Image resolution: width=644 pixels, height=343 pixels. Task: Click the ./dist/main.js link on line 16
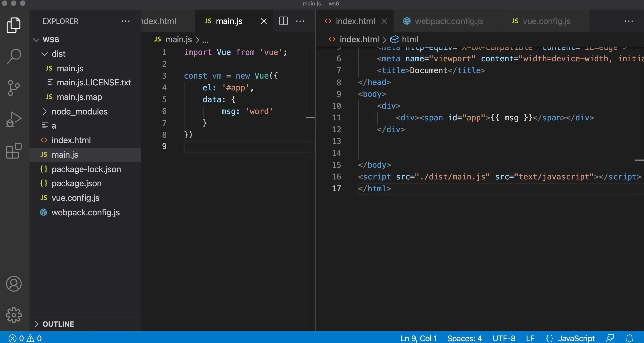(452, 177)
